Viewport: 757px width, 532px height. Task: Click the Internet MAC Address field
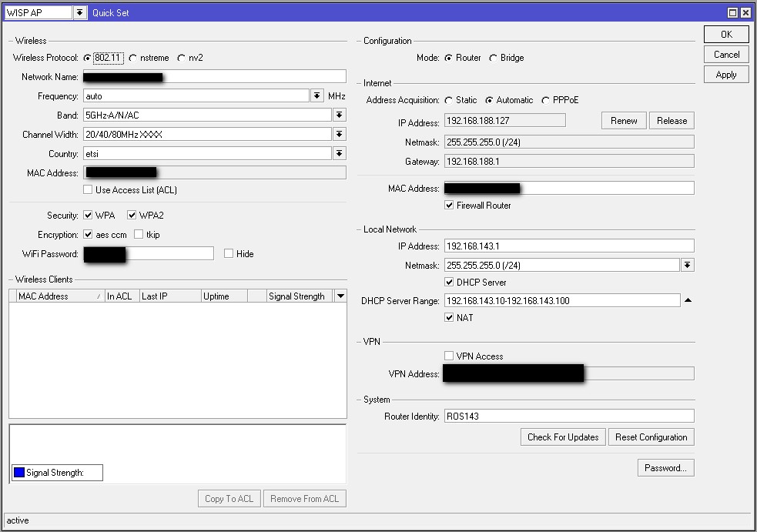point(569,189)
